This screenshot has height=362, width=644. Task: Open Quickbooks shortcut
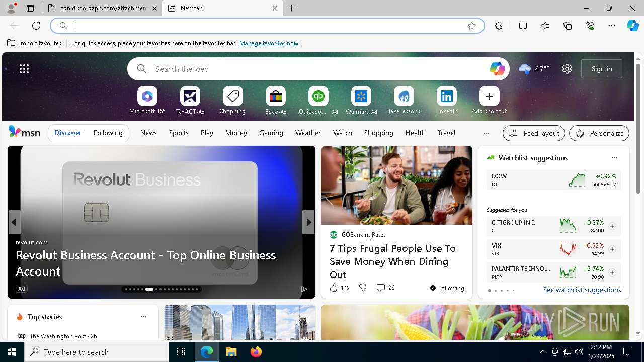click(x=318, y=101)
